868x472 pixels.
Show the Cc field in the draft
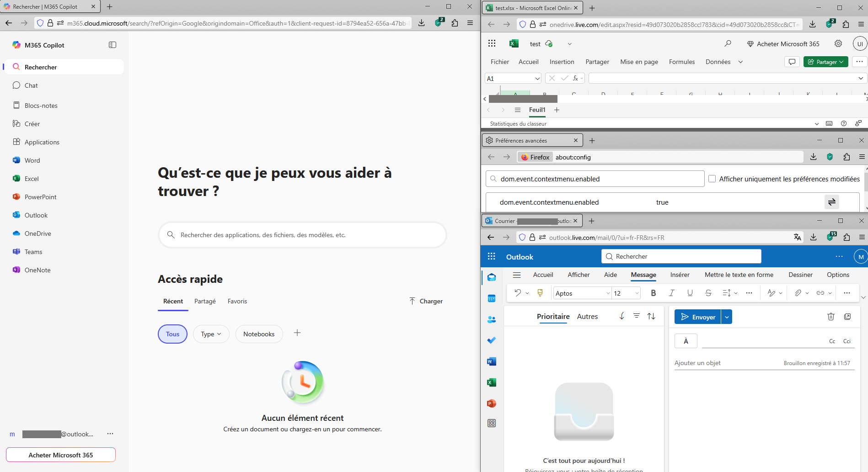pyautogui.click(x=832, y=341)
